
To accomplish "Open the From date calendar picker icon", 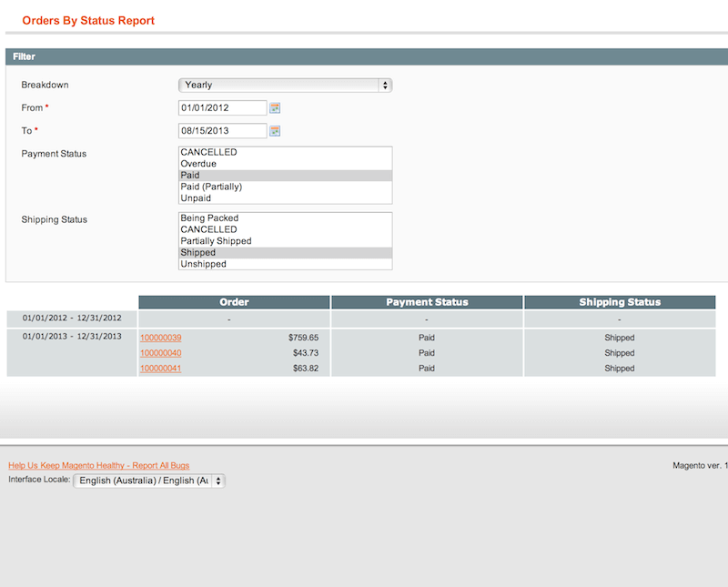I will [275, 107].
